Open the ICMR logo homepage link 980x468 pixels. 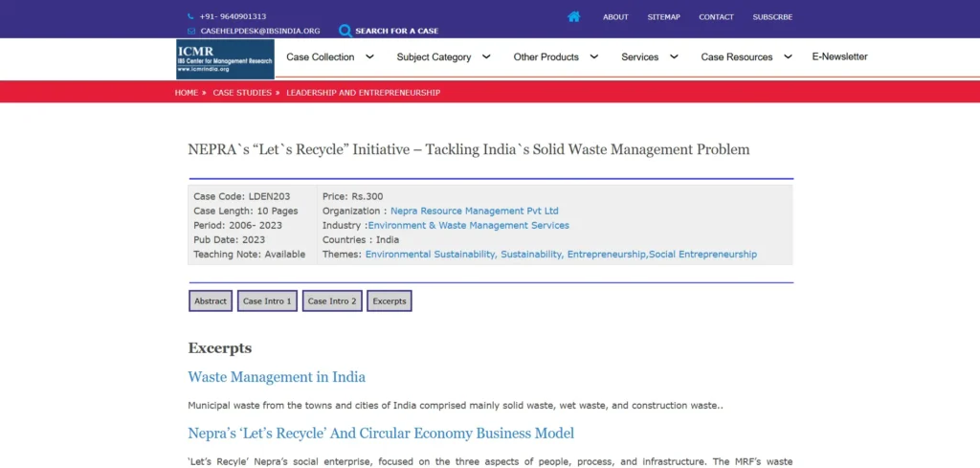coord(225,59)
